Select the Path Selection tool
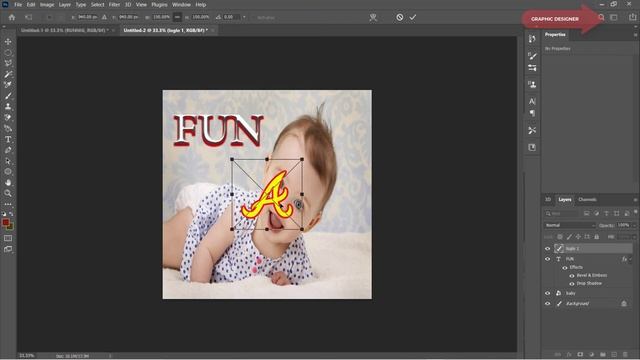This screenshot has height=360, width=640. click(x=8, y=161)
